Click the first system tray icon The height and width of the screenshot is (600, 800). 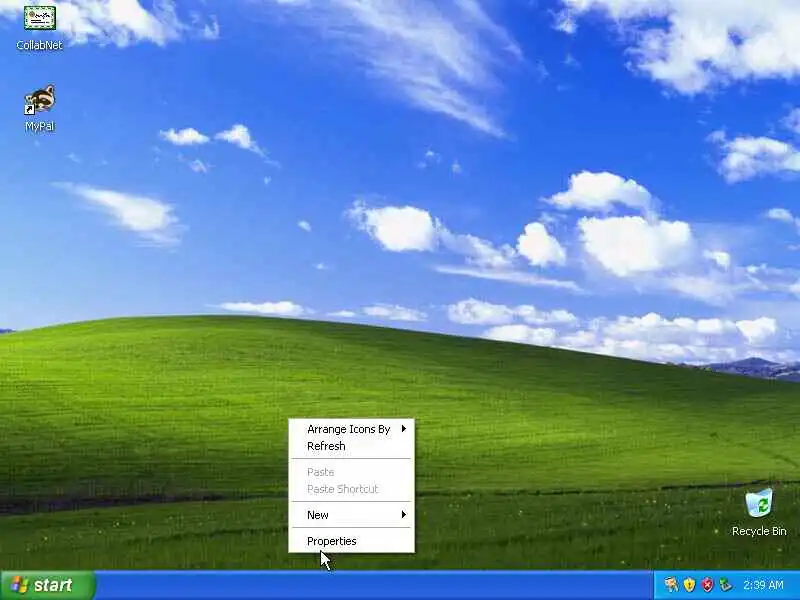[x=671, y=584]
